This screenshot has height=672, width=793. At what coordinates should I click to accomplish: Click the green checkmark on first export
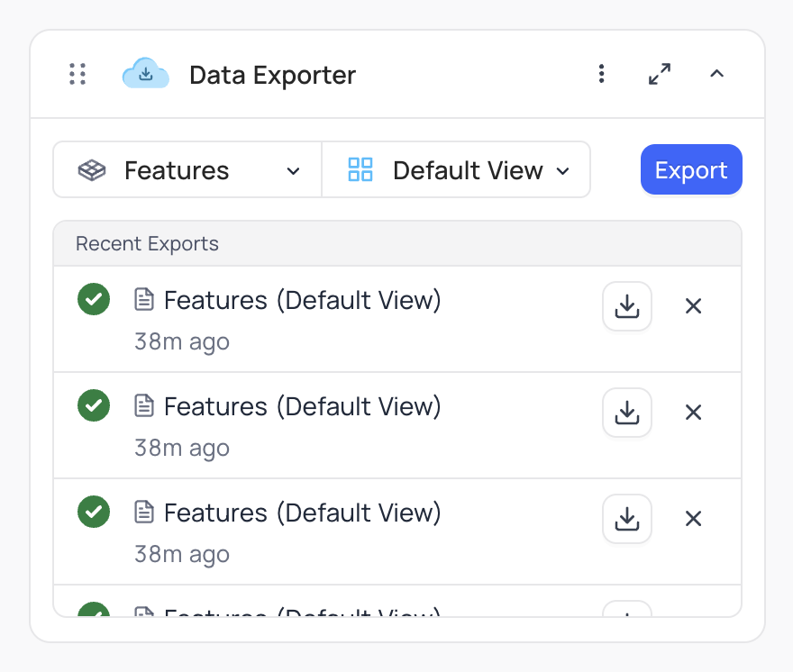coord(94,299)
